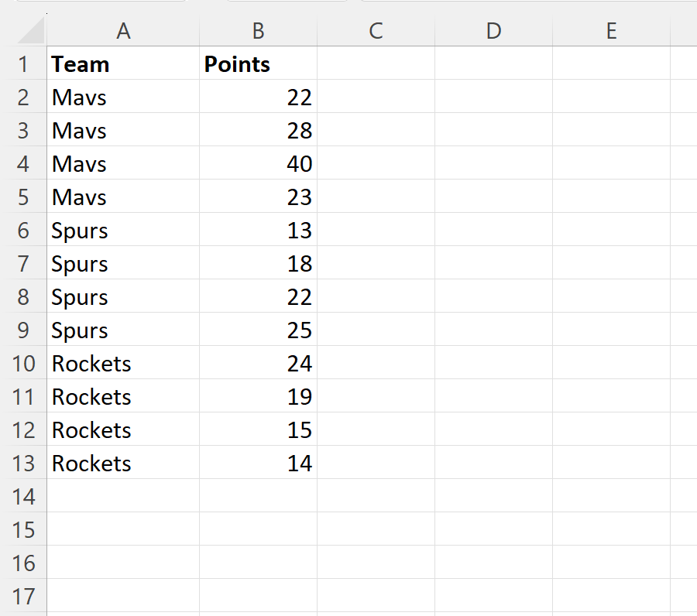
Task: Click empty cell C1
Action: pos(376,63)
